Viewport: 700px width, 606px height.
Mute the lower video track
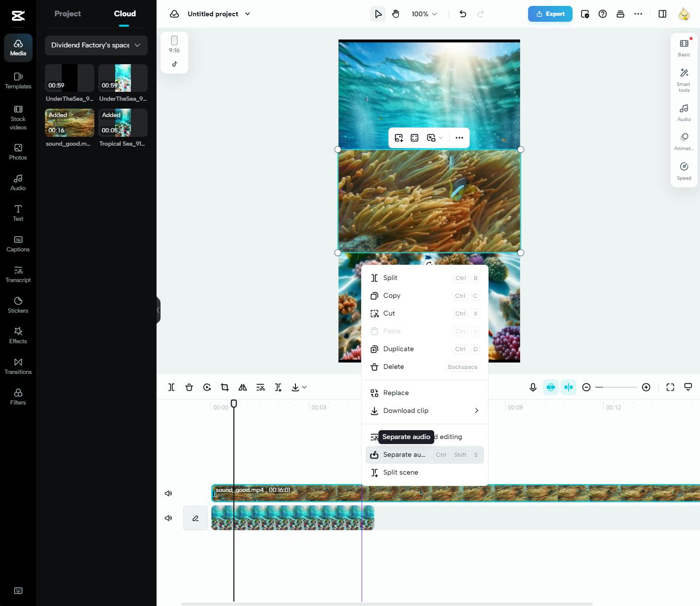[x=168, y=518]
